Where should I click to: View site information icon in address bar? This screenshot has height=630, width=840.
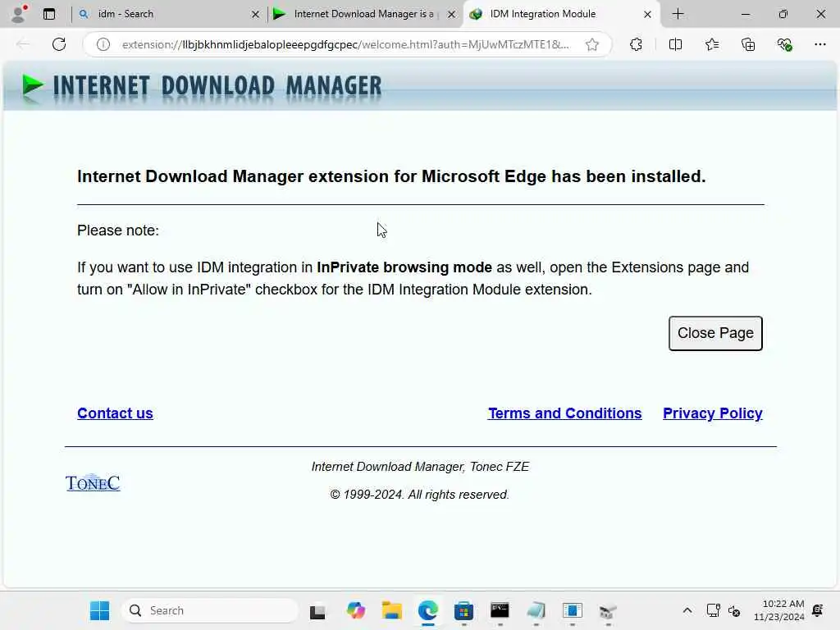tap(103, 44)
